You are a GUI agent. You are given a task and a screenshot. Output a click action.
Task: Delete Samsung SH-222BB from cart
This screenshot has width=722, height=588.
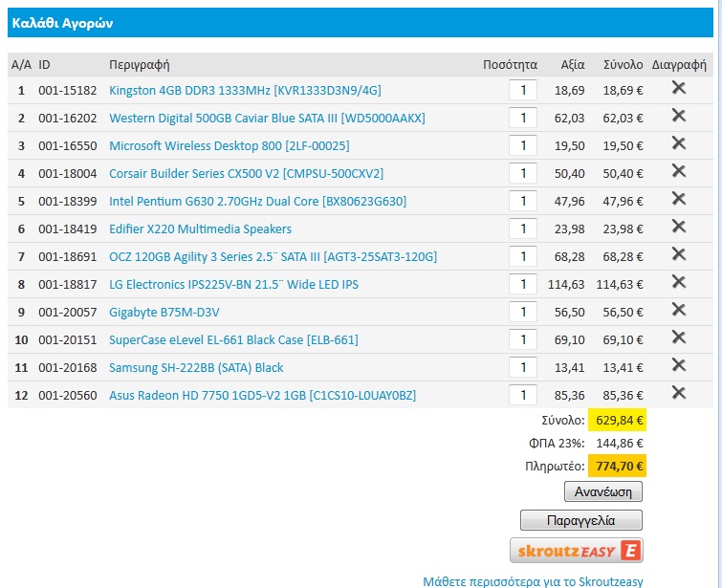coord(679,364)
